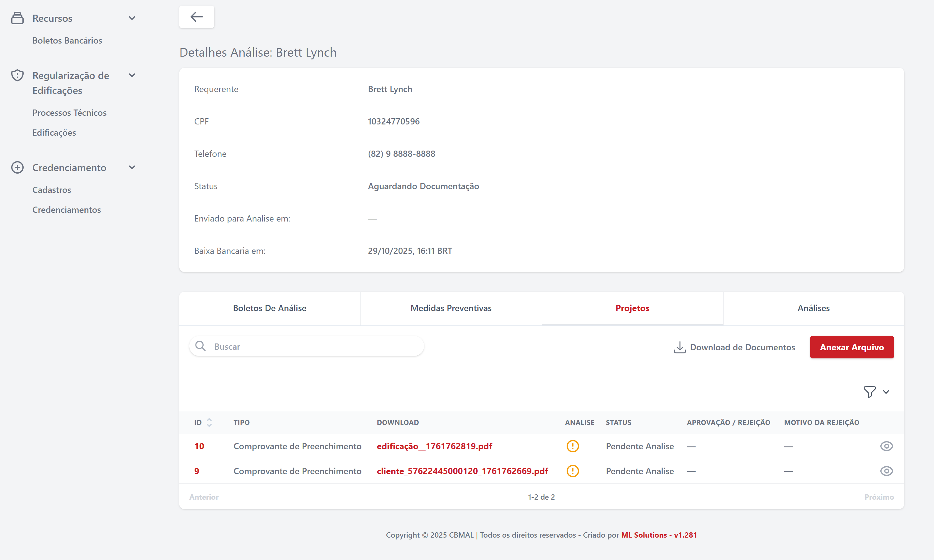Focus the Buscar search field
934x560 pixels.
tap(313, 346)
